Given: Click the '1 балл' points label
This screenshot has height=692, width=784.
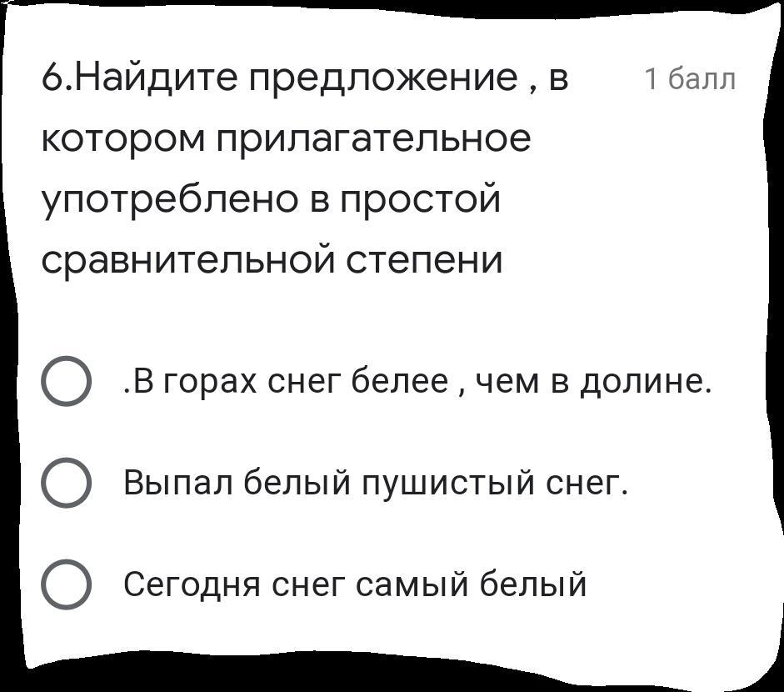Looking at the screenshot, I should coord(691,79).
